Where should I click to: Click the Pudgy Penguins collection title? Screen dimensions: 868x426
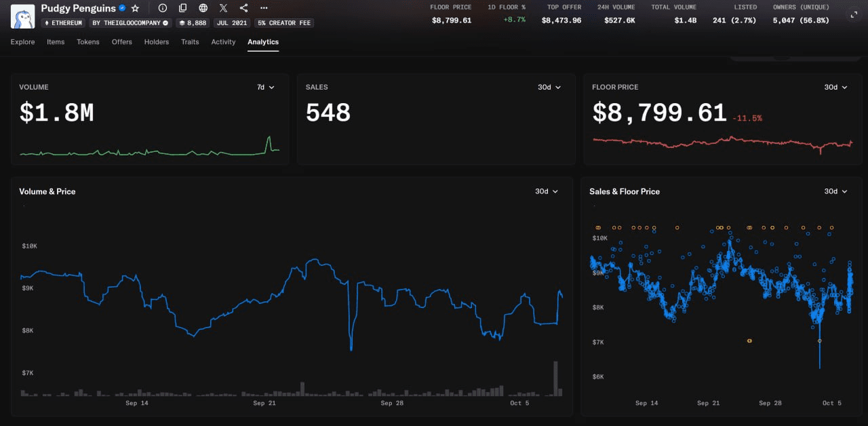click(x=79, y=8)
